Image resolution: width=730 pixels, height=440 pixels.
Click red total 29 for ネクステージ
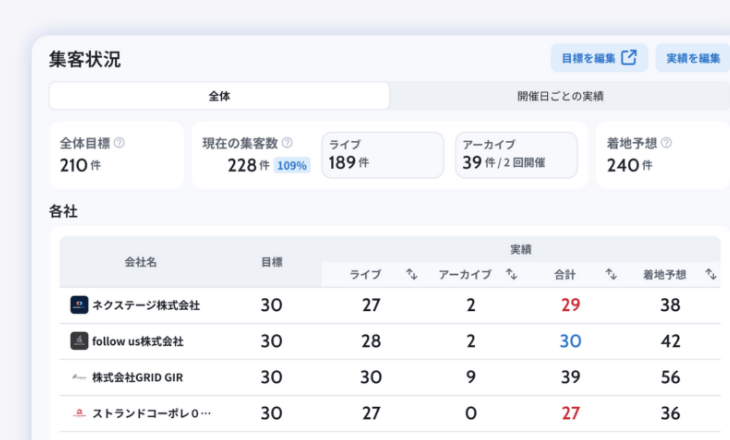pyautogui.click(x=570, y=305)
